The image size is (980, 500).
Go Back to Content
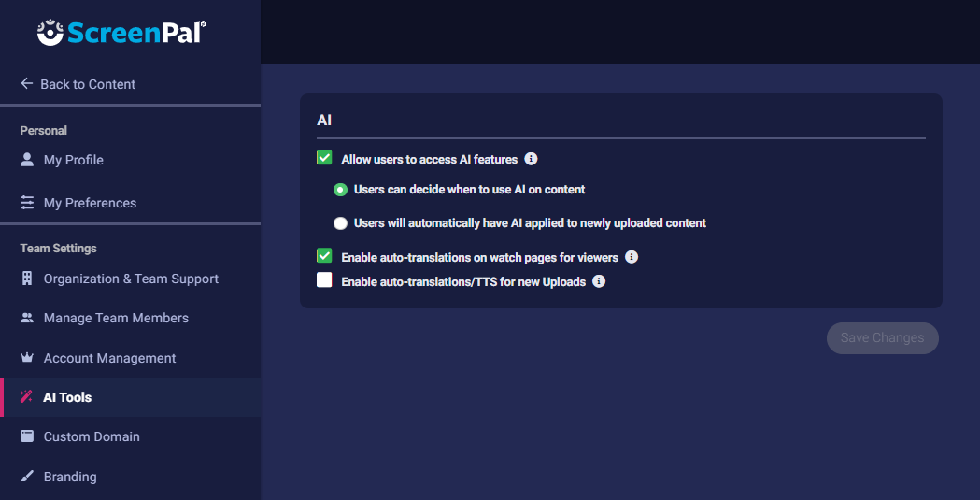point(88,84)
